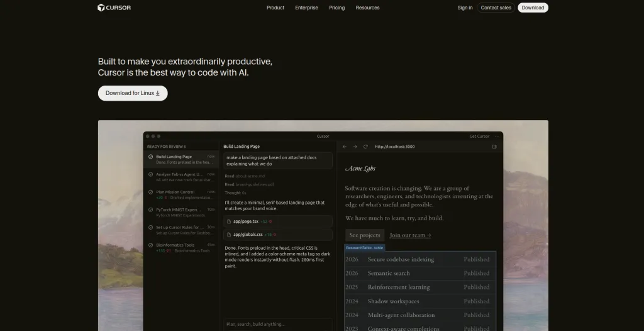Viewport: 644px width, 331px height.
Task: Click the browser back arrow icon
Action: 345,147
